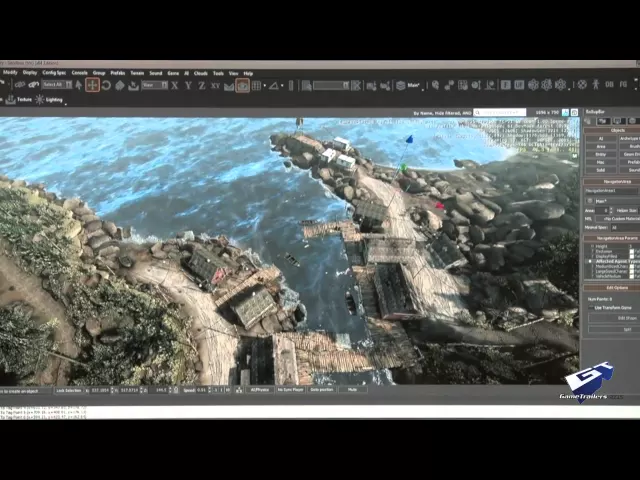Toggle snap to grid icon
The image size is (640, 480).
tap(256, 85)
